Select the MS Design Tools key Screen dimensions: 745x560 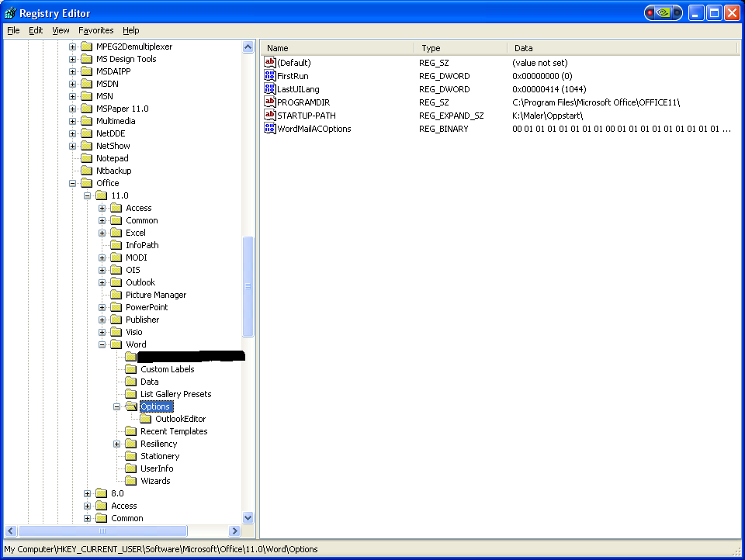126,59
